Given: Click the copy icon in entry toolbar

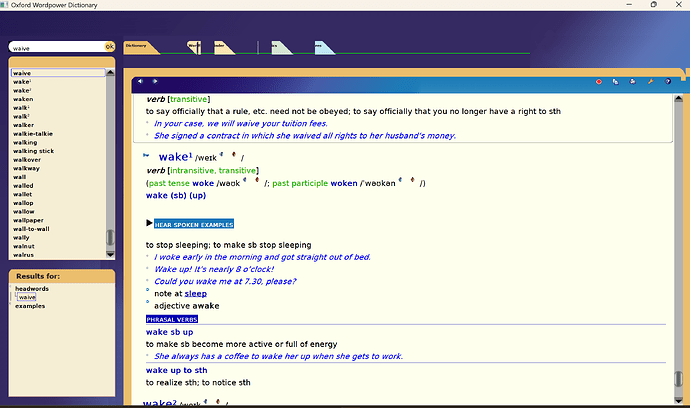Looking at the screenshot, I should (x=615, y=82).
